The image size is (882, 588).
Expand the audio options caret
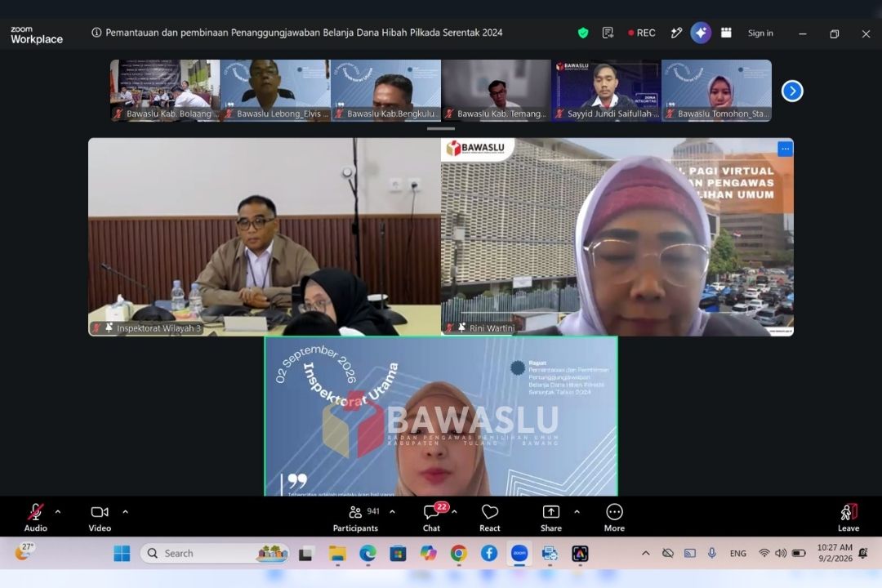(58, 512)
